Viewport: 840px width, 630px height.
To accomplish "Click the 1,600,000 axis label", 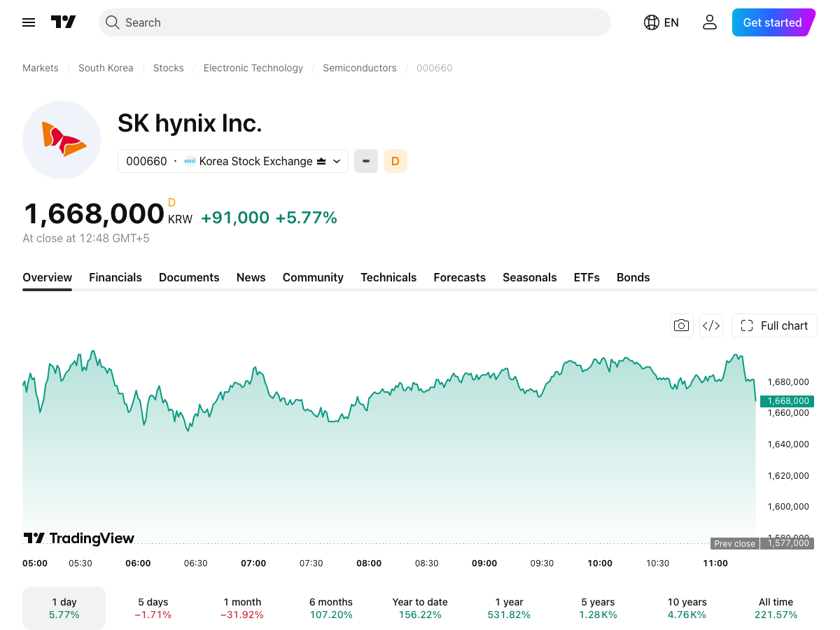I will click(788, 507).
